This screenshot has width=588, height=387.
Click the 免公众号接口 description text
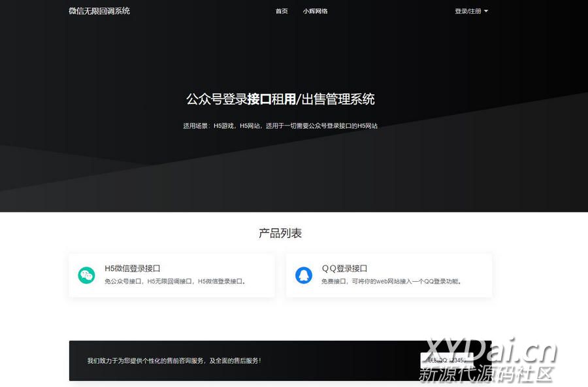click(175, 282)
